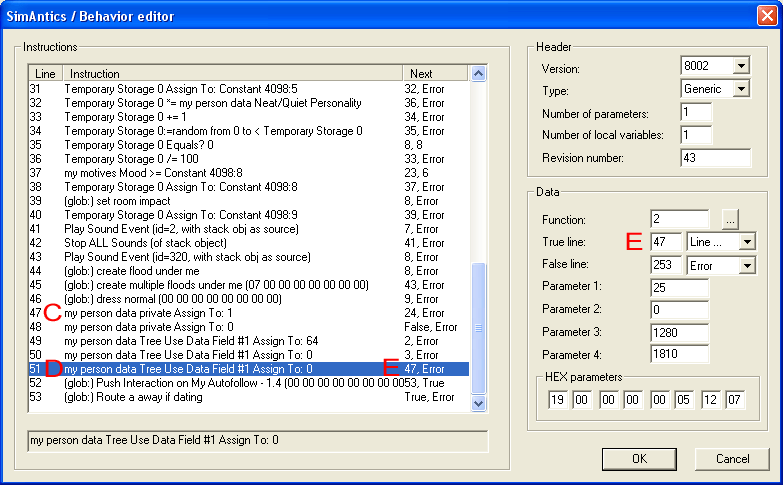This screenshot has height=485, width=783.
Task: Click the Function value field
Action: click(x=680, y=219)
